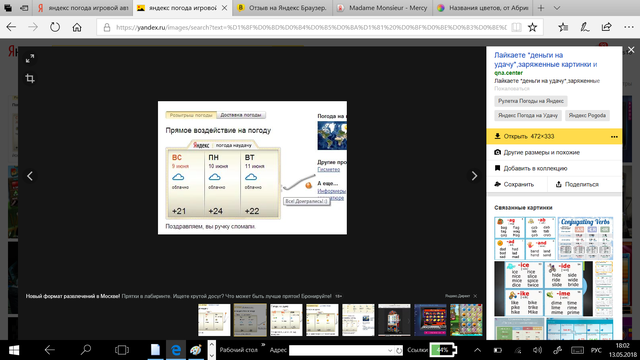Go to next image with right arrow

(474, 176)
